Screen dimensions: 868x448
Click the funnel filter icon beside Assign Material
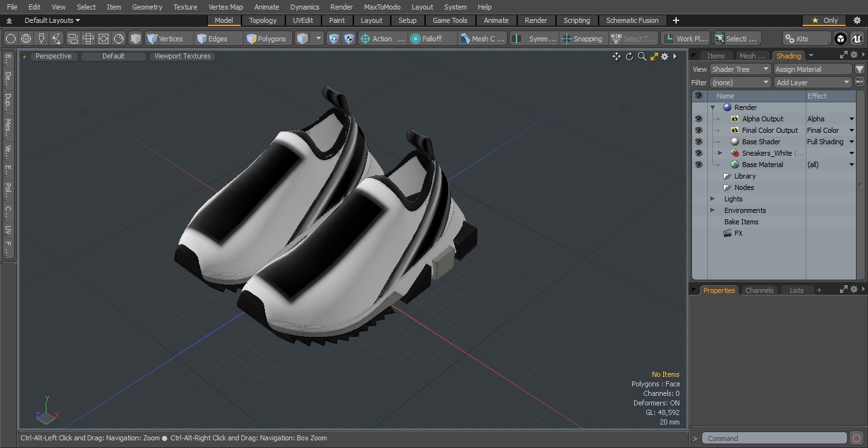[x=859, y=69]
